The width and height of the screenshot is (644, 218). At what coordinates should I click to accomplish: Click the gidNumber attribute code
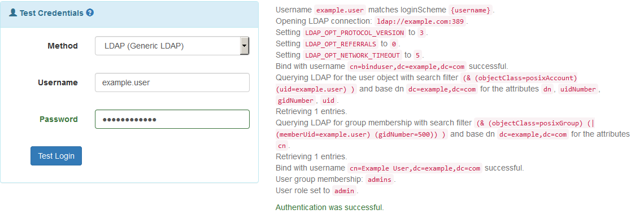coord(295,101)
